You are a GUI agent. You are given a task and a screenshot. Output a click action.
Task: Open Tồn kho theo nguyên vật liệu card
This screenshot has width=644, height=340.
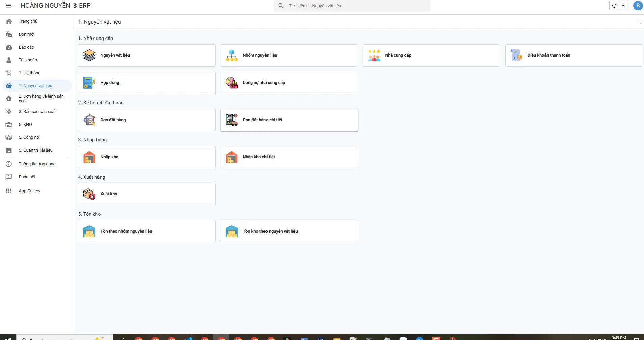coord(289,231)
